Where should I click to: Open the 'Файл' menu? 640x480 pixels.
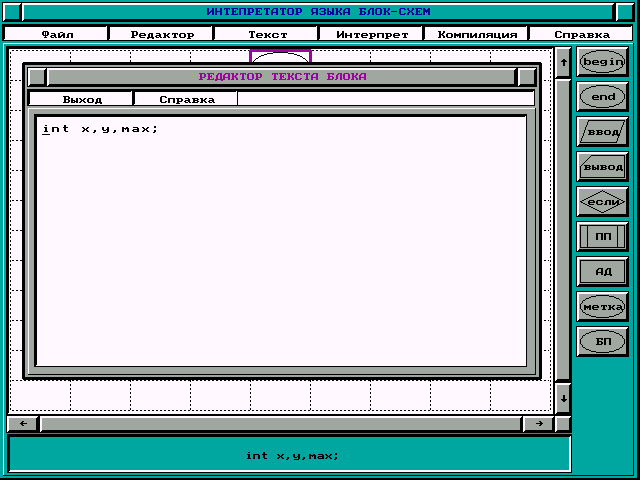tap(57, 34)
